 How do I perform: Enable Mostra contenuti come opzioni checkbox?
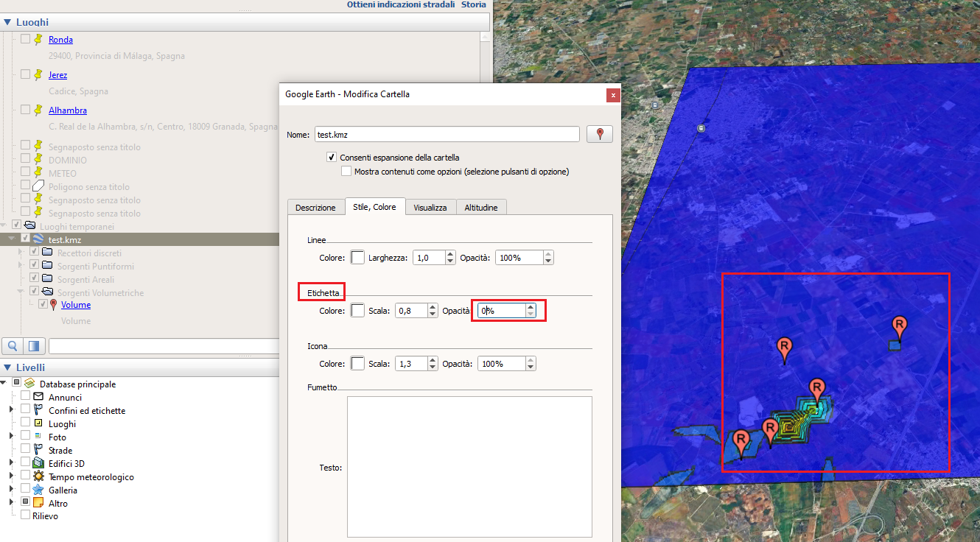click(x=346, y=172)
